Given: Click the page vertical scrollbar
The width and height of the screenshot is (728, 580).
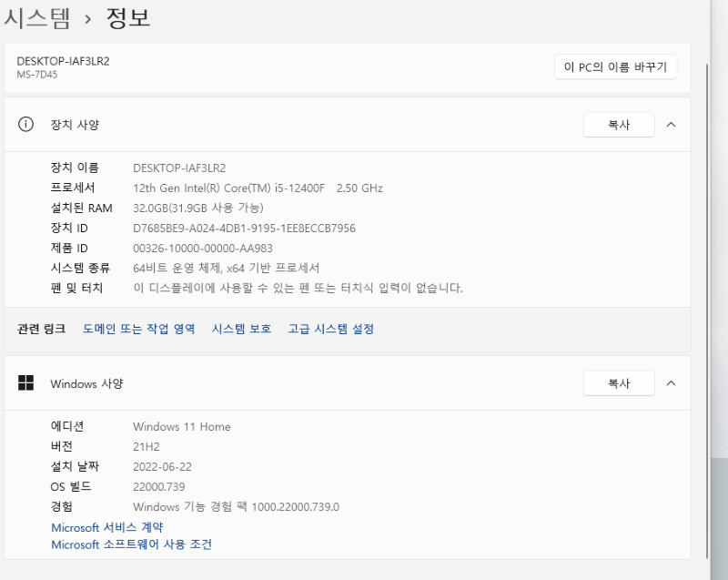Looking at the screenshot, I should [x=707, y=311].
